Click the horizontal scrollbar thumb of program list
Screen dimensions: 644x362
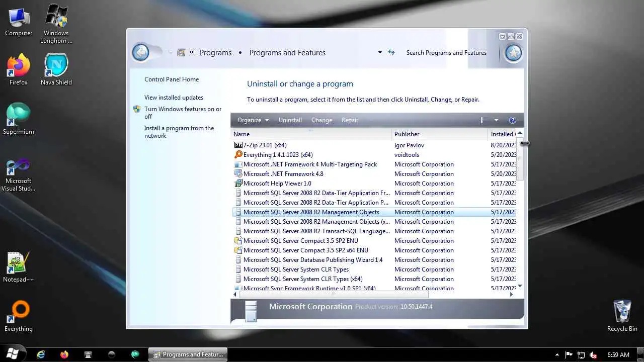[334, 294]
